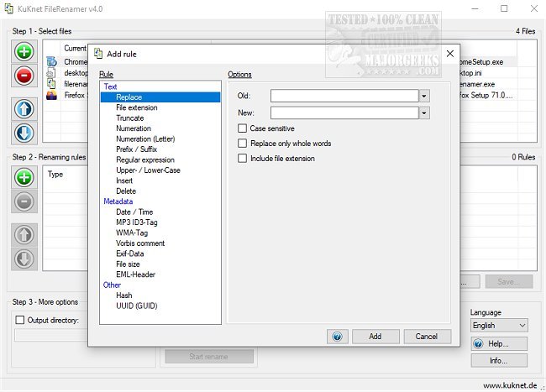Choose Vorbis comment rule

click(x=140, y=243)
